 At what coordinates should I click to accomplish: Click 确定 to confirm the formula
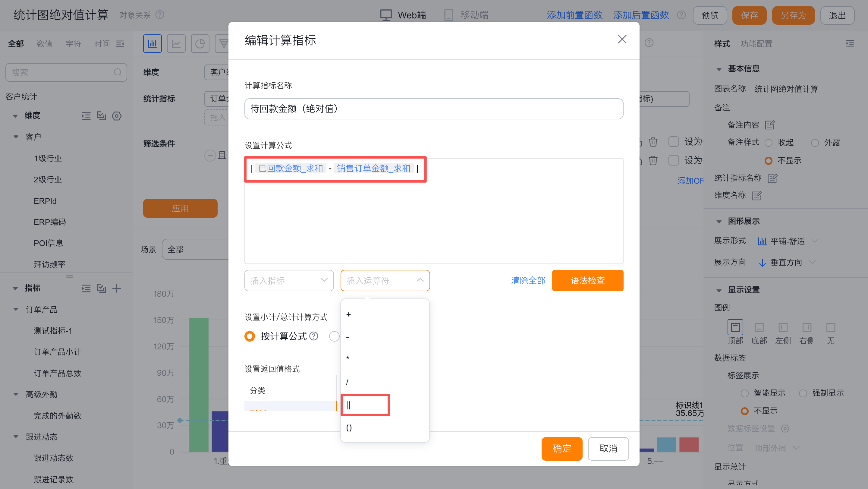coord(561,448)
